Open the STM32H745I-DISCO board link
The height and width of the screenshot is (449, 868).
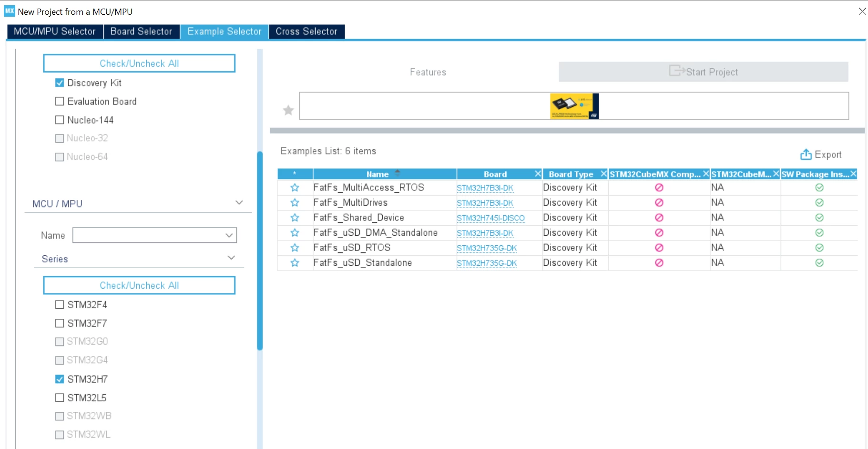(x=490, y=218)
